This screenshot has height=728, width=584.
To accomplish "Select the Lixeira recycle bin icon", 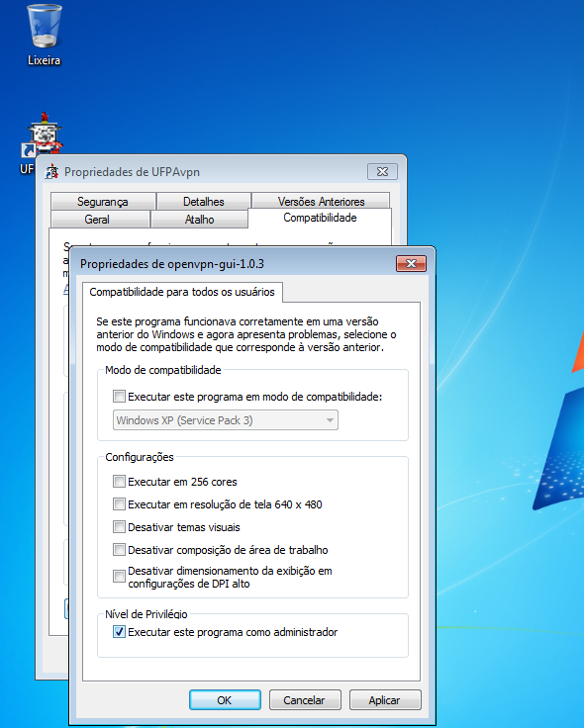I will 45,26.
